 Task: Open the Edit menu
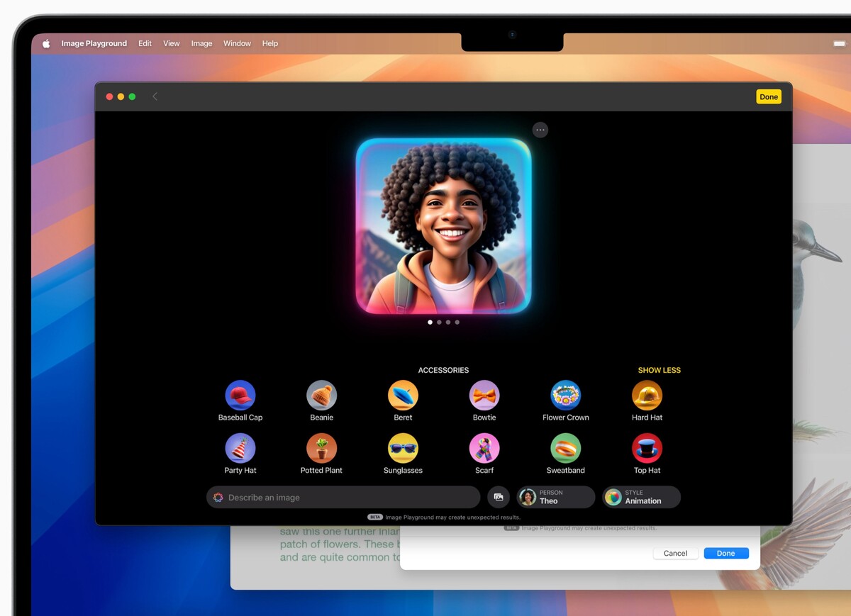pyautogui.click(x=145, y=43)
